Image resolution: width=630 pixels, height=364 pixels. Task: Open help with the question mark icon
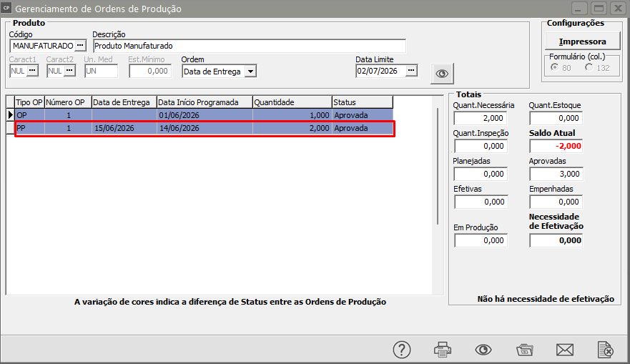(402, 350)
